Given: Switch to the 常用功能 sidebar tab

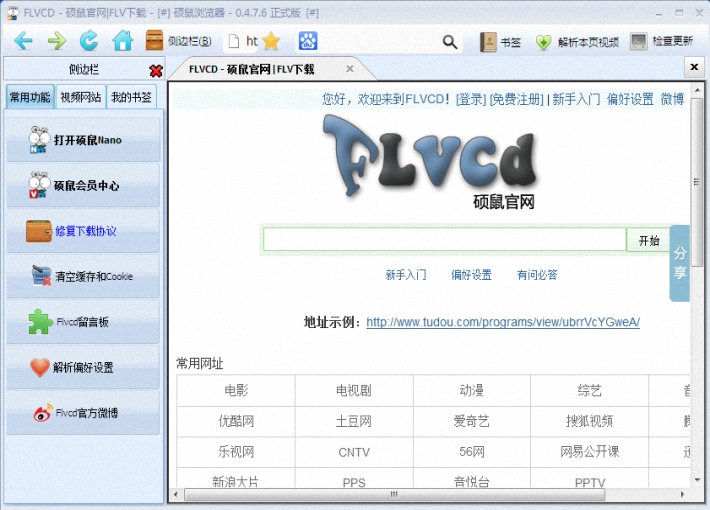Looking at the screenshot, I should pos(30,97).
